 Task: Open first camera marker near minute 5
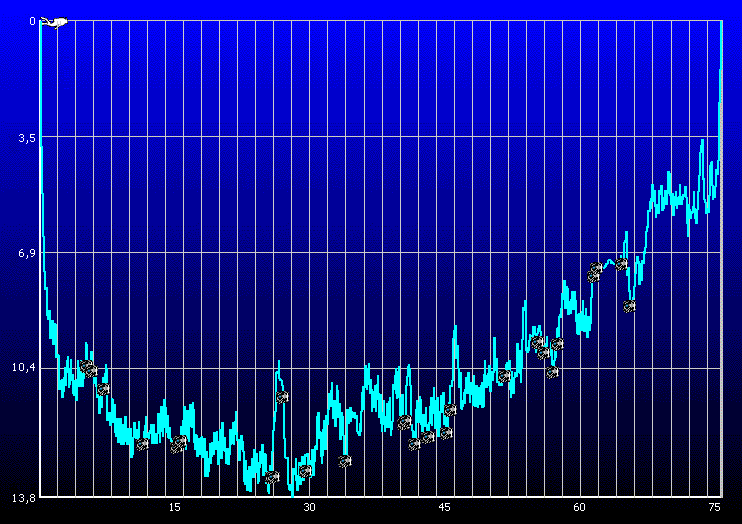coord(86,365)
